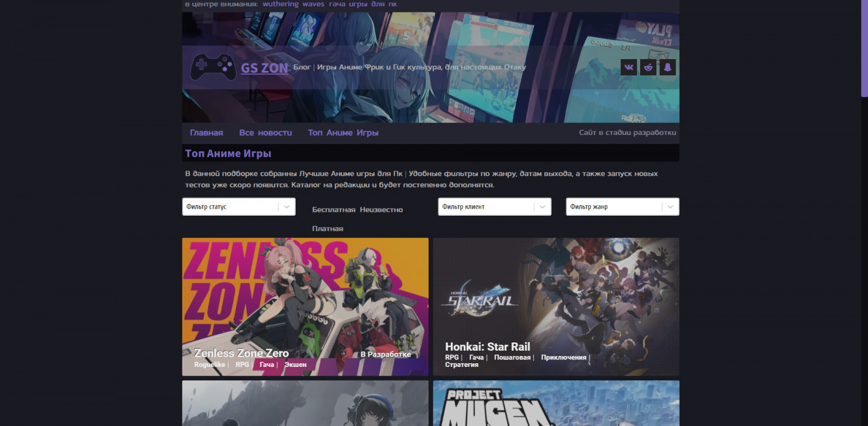
Task: Select the RPG tag on Zenless Zone Zero
Action: click(x=242, y=365)
